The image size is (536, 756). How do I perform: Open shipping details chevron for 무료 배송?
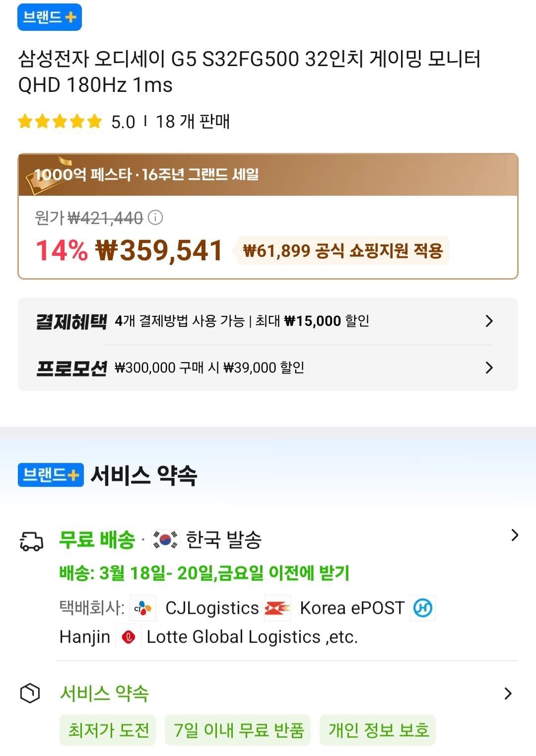(x=514, y=535)
